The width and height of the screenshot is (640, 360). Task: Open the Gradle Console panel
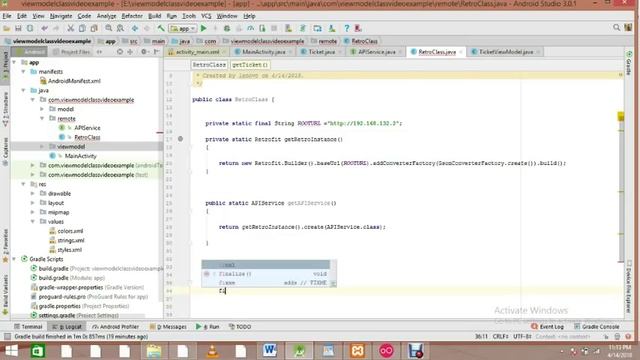(x=597, y=327)
